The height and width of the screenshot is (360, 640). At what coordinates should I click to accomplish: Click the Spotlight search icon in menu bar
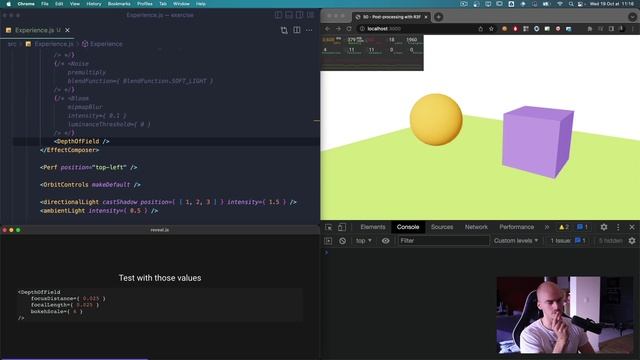tap(571, 4)
